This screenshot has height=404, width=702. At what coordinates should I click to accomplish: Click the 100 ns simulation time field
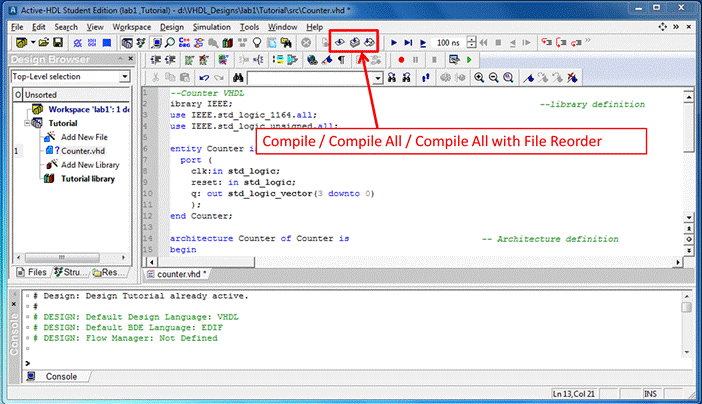(449, 43)
